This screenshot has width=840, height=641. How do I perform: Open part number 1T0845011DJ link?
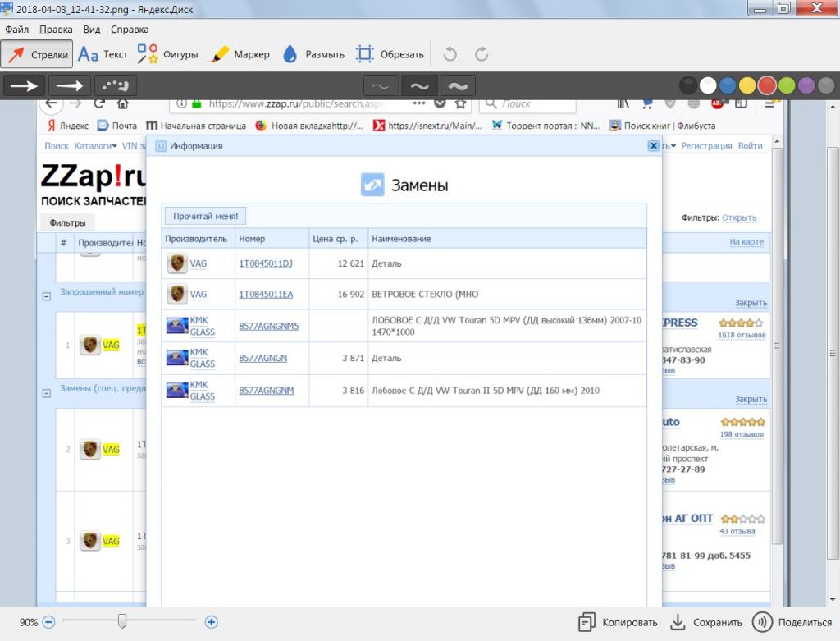266,263
